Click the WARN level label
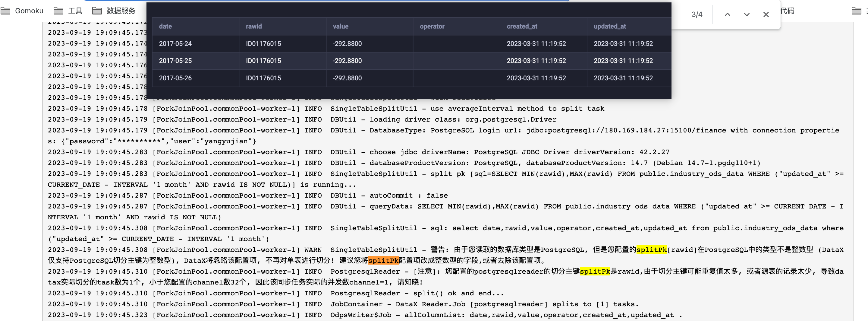The width and height of the screenshot is (868, 321). pyautogui.click(x=313, y=249)
